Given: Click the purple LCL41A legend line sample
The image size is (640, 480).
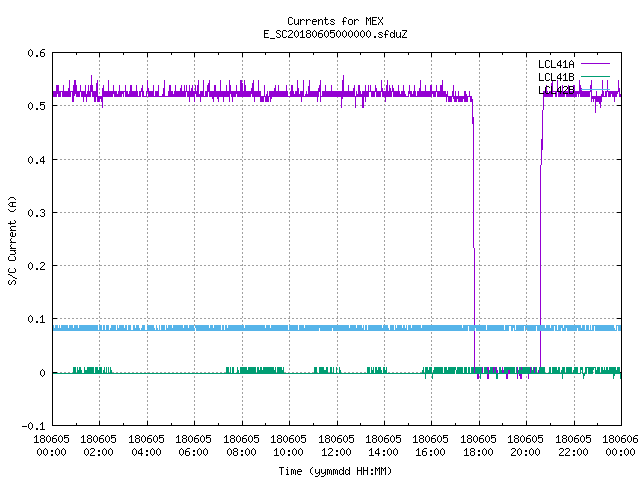Looking at the screenshot, I should click(x=595, y=64).
